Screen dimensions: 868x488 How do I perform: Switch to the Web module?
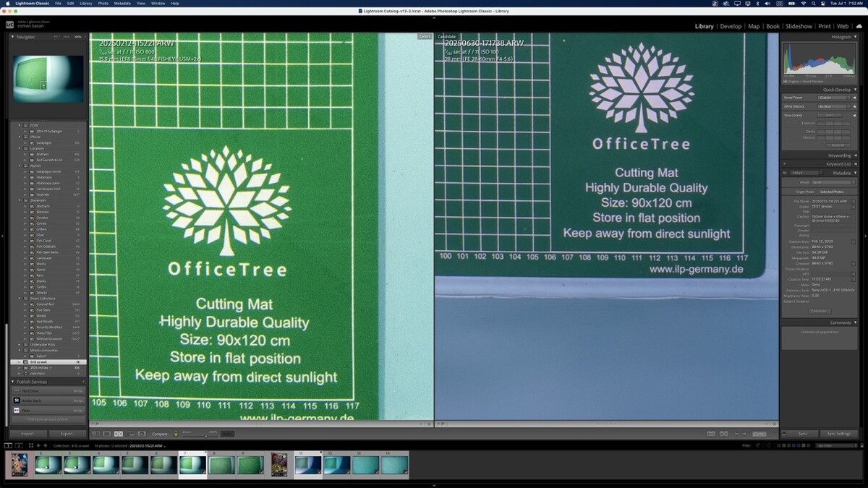coord(842,27)
